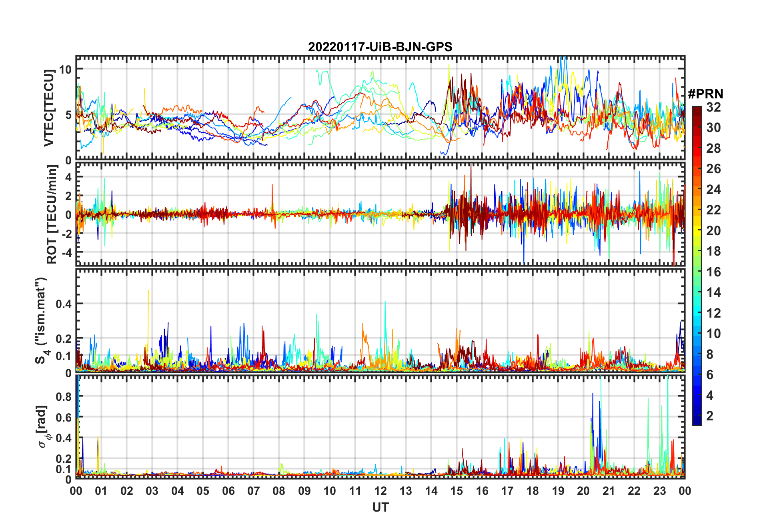Select colorbar tick label 18
This screenshot has width=761, height=532.
(x=713, y=251)
